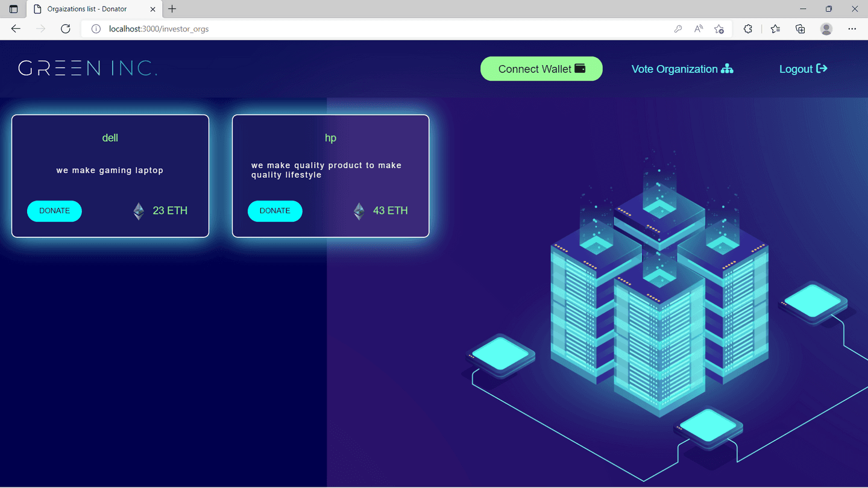Select the dell card title
This screenshot has height=488, width=868.
[110, 138]
